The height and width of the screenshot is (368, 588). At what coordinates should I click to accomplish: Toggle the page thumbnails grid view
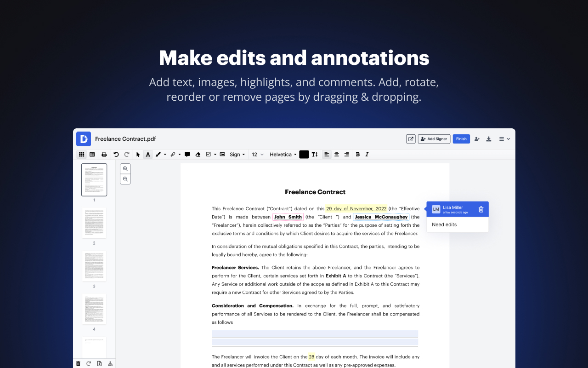(82, 155)
